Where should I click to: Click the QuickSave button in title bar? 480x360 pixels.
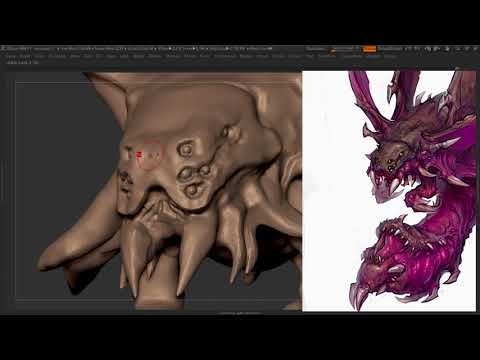[x=315, y=49]
